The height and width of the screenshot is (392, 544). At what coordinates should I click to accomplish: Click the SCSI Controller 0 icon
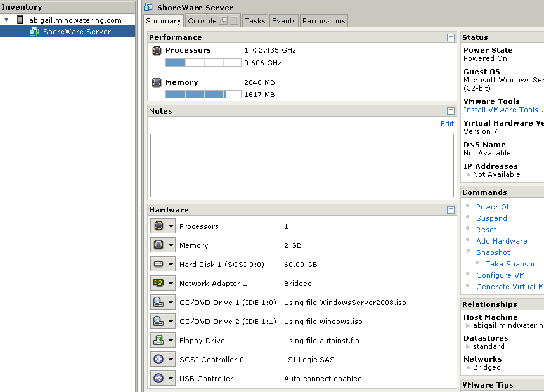(x=159, y=360)
